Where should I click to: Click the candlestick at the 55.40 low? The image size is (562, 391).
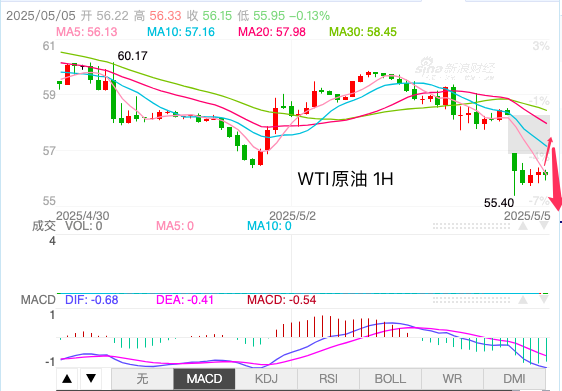click(x=514, y=174)
